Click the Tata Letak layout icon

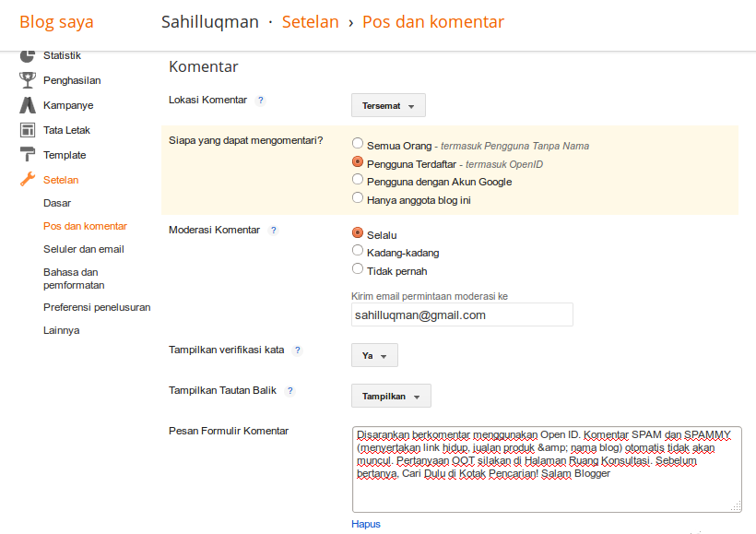(x=28, y=130)
